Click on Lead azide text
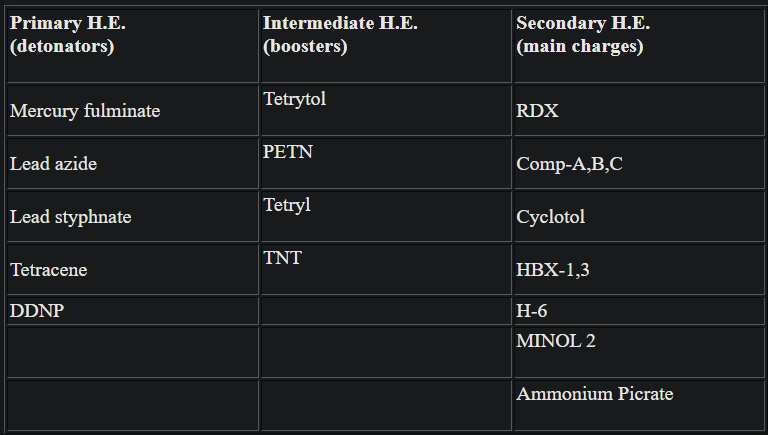 pos(53,164)
